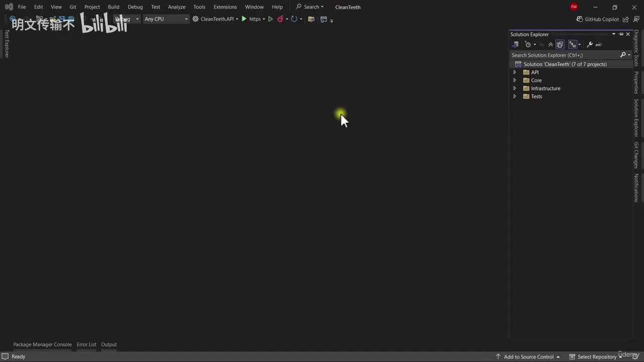Expand the API solution folder
The height and width of the screenshot is (362, 644).
coord(514,72)
